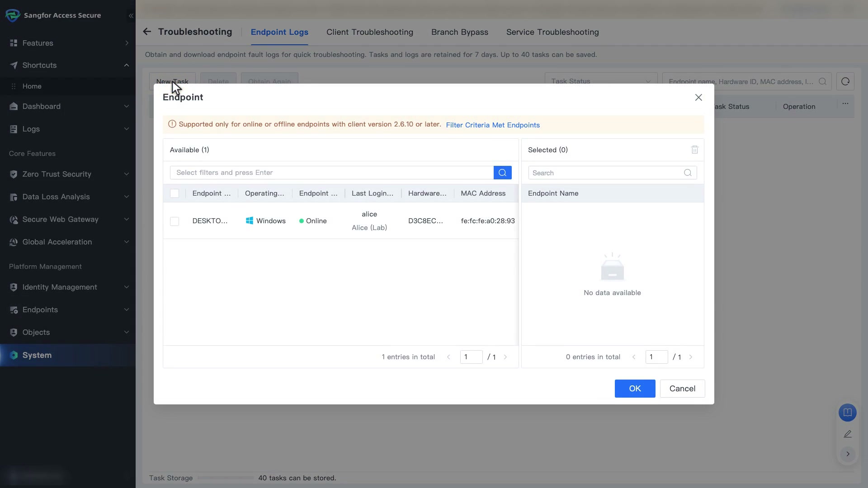Open the column settings ellipsis icon
868x488 pixels.
pos(845,103)
